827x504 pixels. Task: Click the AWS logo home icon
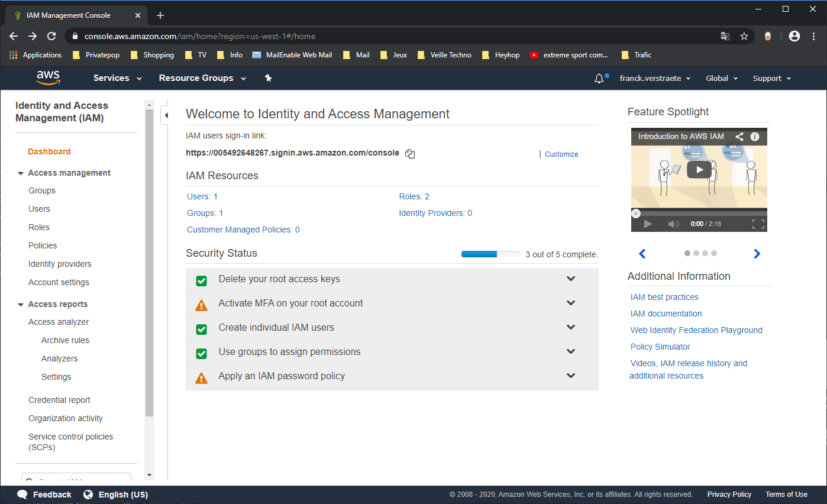coord(48,77)
